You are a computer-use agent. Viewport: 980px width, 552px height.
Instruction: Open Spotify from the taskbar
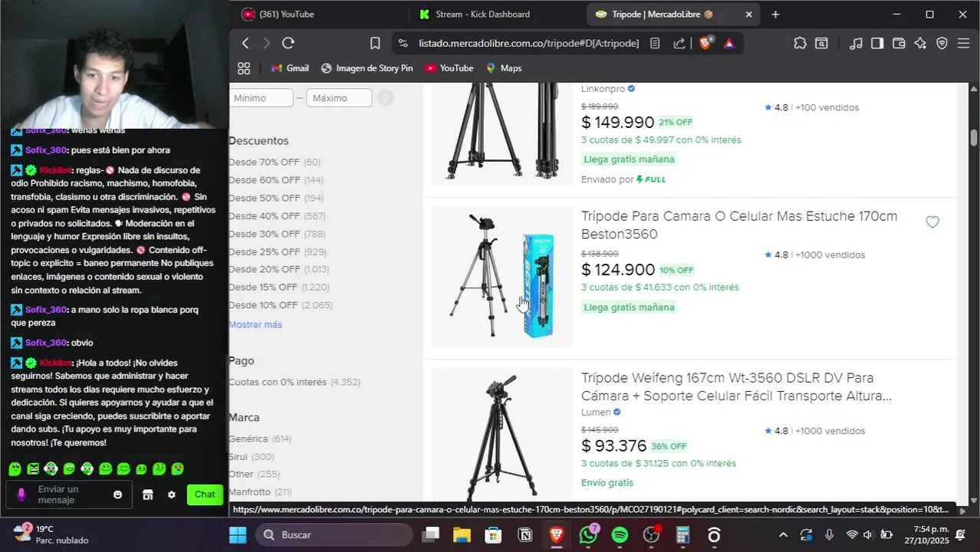coord(620,534)
